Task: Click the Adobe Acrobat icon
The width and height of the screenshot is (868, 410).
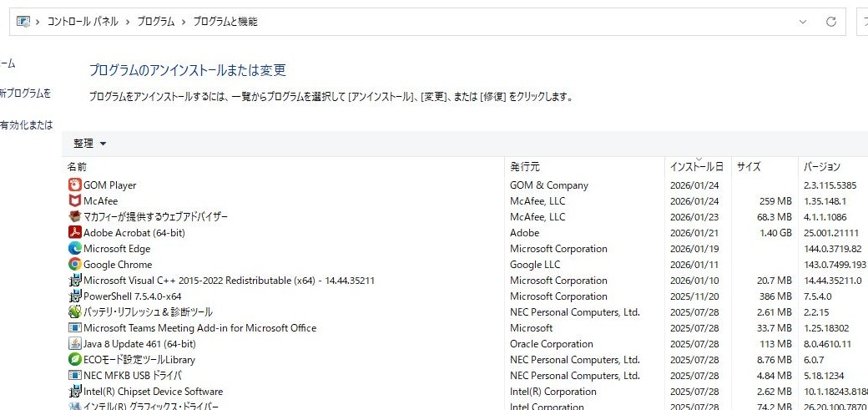Action: (74, 233)
